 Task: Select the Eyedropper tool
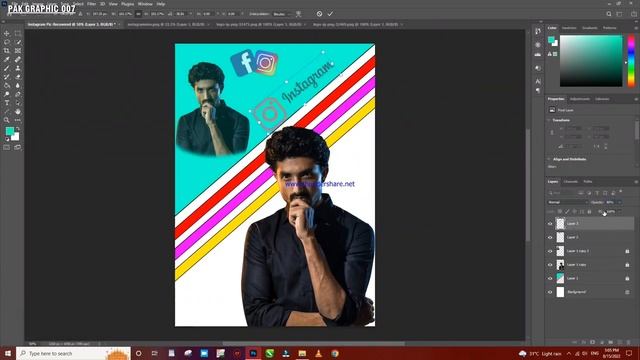point(7,60)
